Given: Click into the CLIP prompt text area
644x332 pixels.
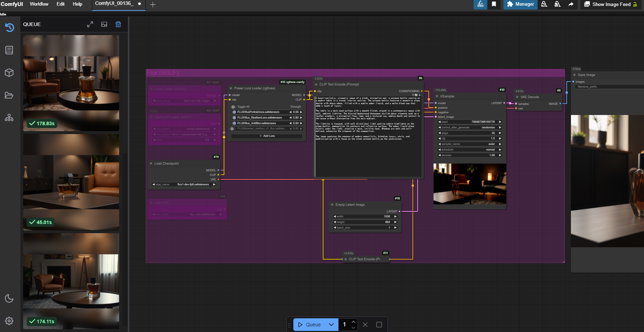Looking at the screenshot, I should (368, 136).
